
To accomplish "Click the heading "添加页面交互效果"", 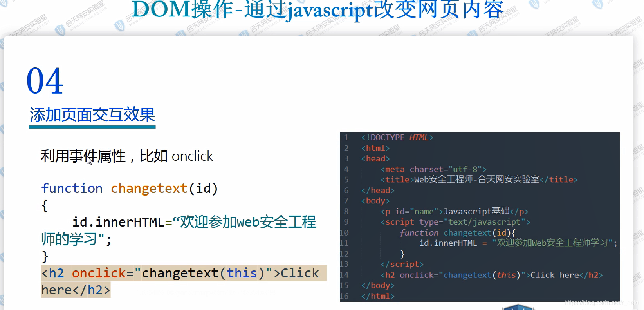I will [92, 115].
